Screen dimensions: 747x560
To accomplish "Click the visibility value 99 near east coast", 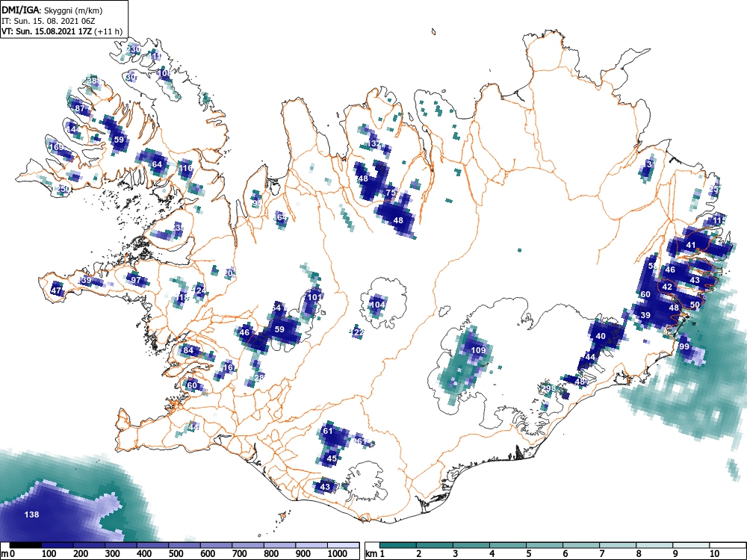I will [684, 346].
